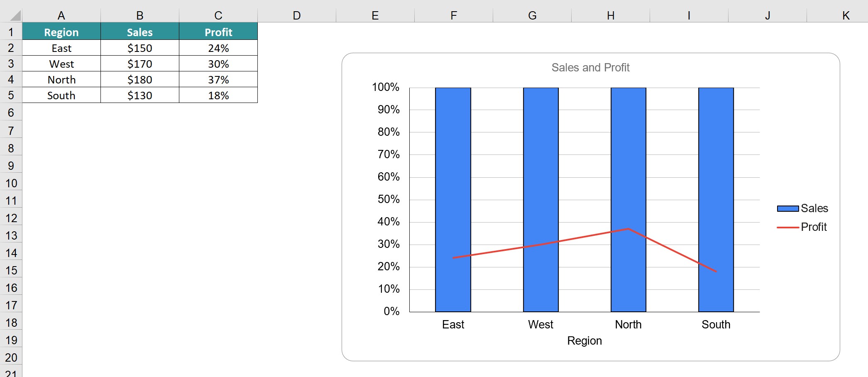Click the 50% vertical axis label
868x377 pixels.
389,199
